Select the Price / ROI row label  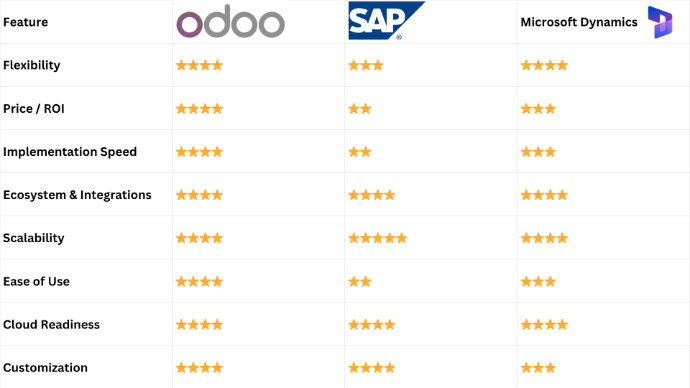click(34, 109)
